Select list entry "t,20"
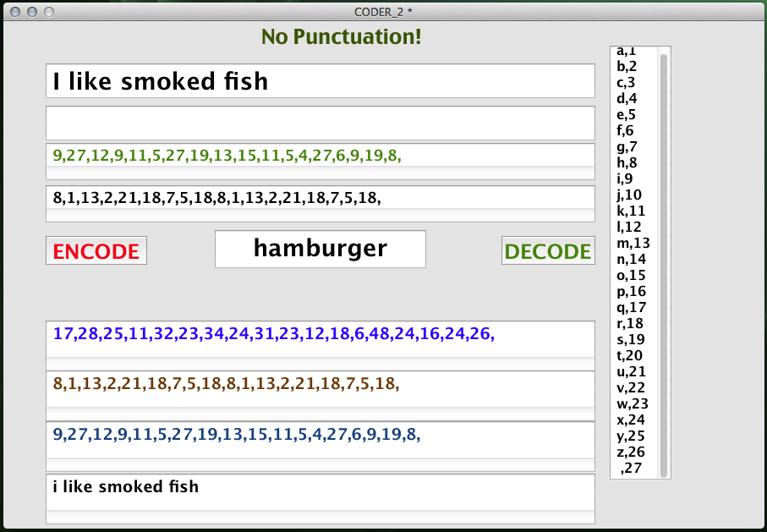 point(630,355)
